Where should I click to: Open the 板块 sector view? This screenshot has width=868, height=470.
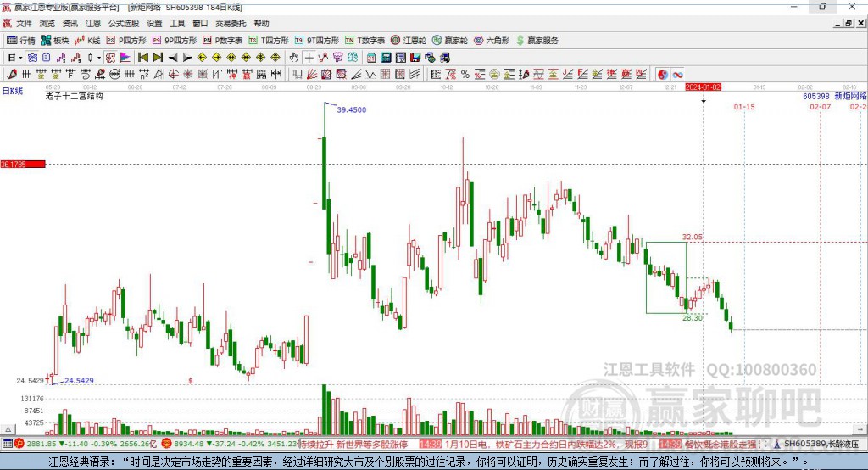54,41
